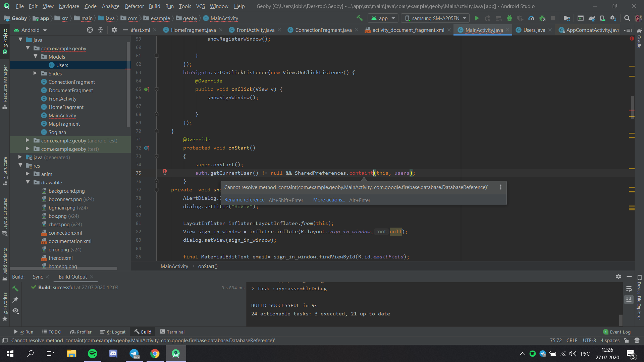
Task: Toggle the eye view icon in Build panel
Action: tap(15, 311)
